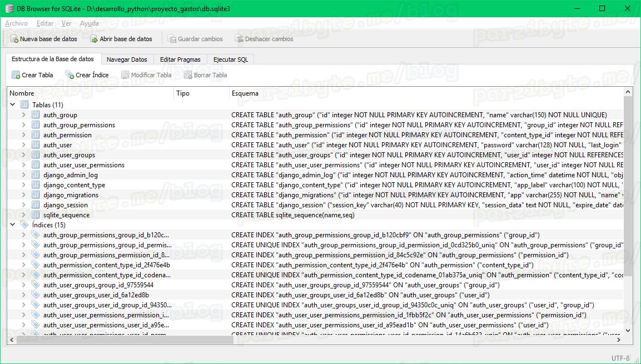Sort by the Nombre column header

(x=89, y=93)
